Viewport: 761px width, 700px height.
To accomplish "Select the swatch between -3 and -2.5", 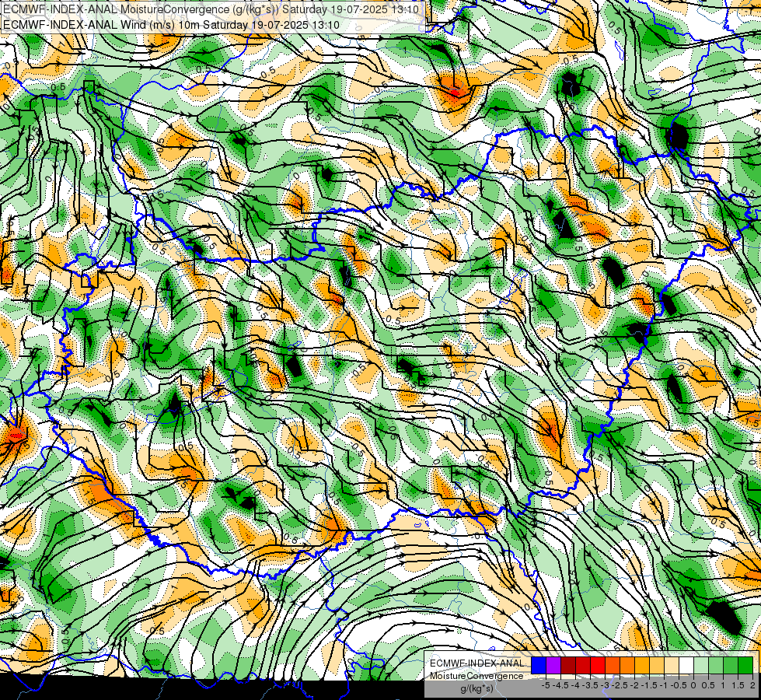I will (613, 665).
